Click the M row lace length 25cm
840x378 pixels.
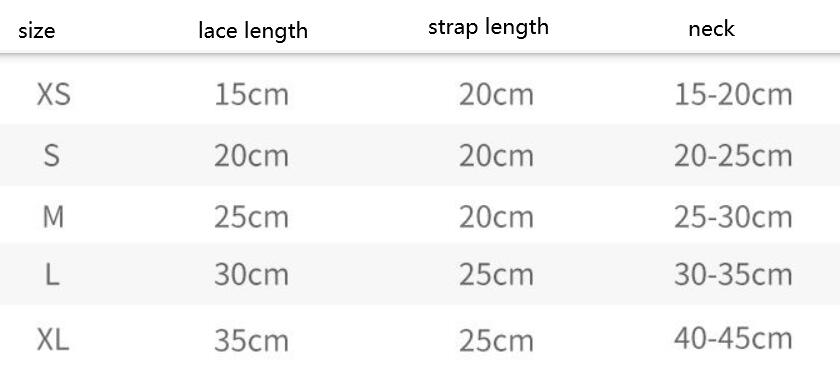tap(251, 217)
